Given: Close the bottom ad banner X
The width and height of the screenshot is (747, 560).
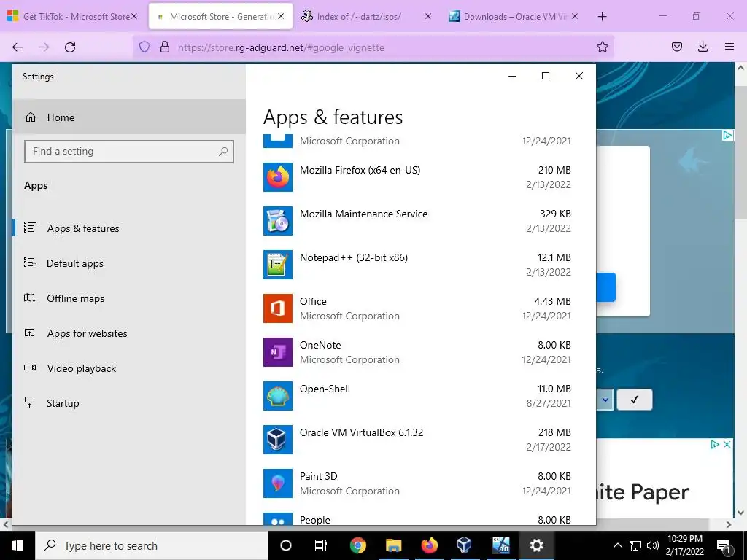Looking at the screenshot, I should (727, 444).
